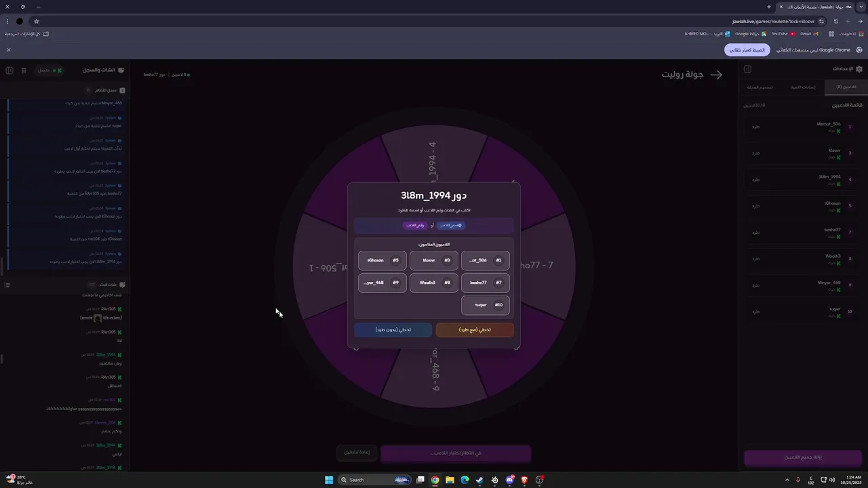Viewport: 868px width, 488px height.
Task: Click the back arrow next to جولة روليت
Action: click(716, 75)
